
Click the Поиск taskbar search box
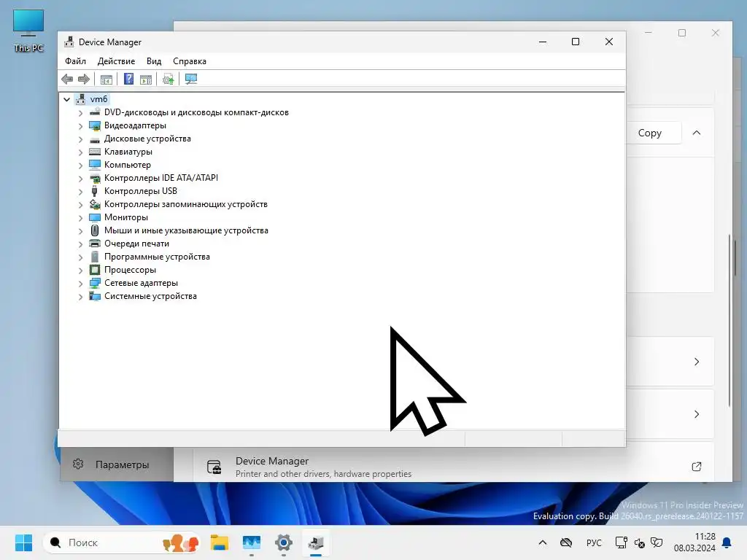(122, 542)
